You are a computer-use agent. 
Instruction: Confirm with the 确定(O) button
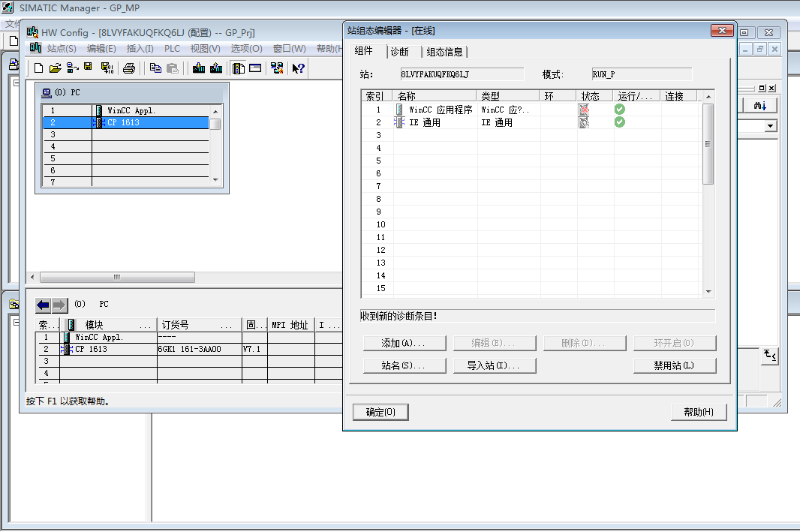coord(380,412)
